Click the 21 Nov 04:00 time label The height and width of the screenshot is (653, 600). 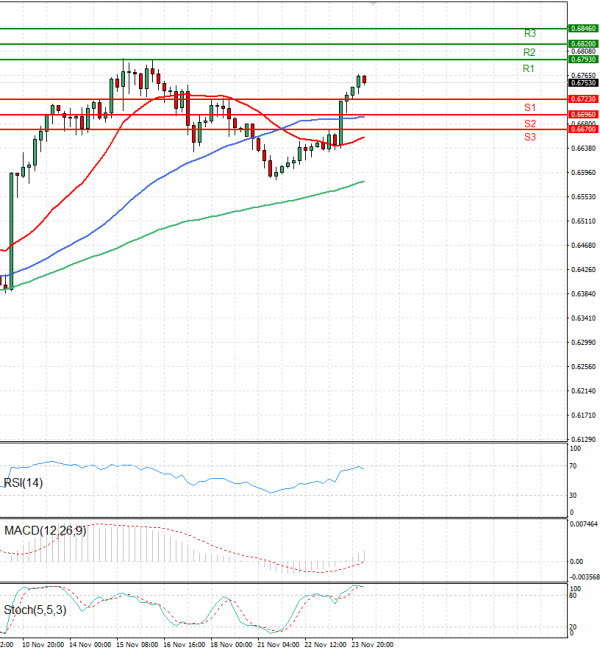pos(279,645)
